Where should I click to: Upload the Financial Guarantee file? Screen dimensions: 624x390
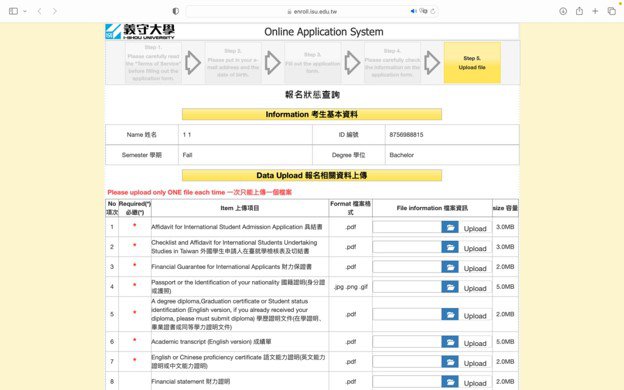(x=475, y=268)
